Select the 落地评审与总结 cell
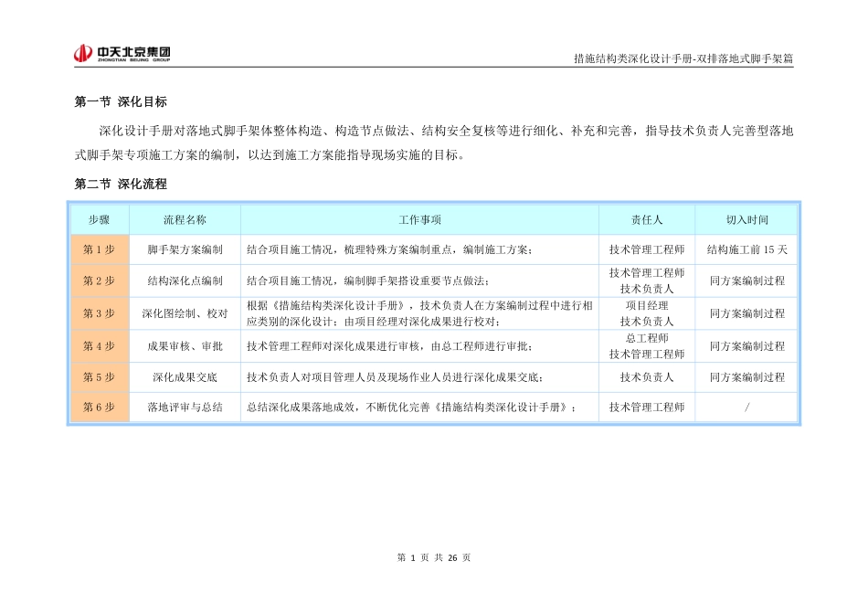 tap(185, 408)
